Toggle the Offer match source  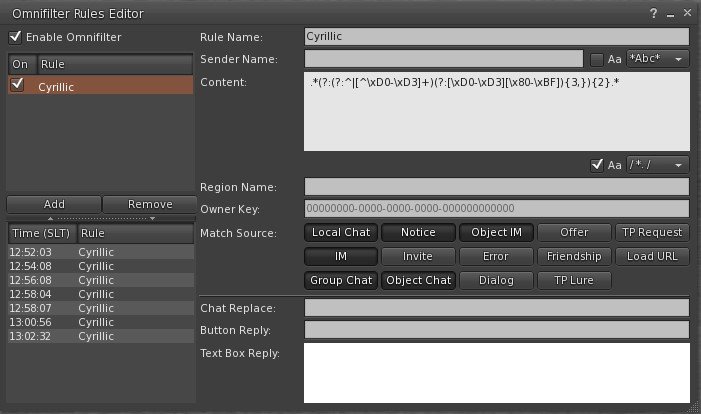[x=574, y=232]
